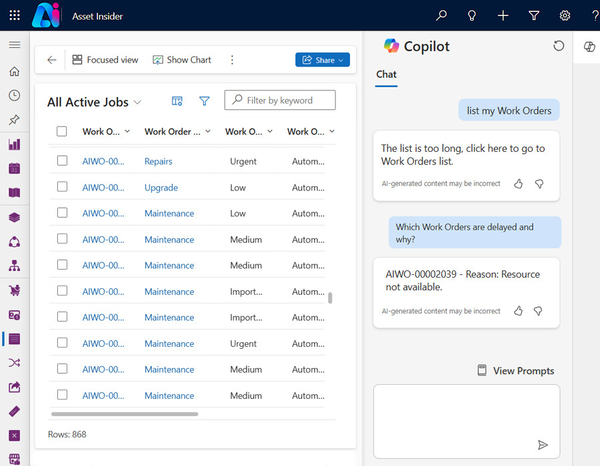Click the 'list my Work Orders' message

[509, 111]
